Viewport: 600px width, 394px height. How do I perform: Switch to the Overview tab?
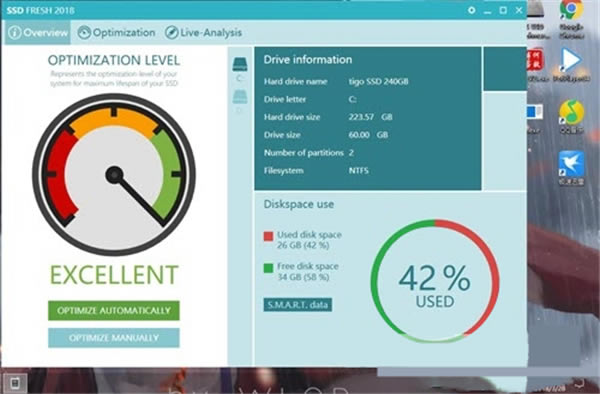(x=38, y=33)
